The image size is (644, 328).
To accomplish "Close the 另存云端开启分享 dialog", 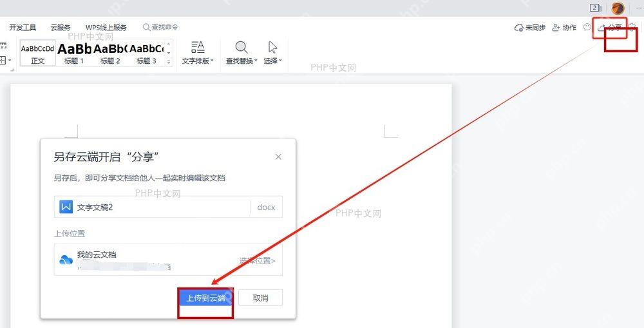I will pyautogui.click(x=278, y=157).
